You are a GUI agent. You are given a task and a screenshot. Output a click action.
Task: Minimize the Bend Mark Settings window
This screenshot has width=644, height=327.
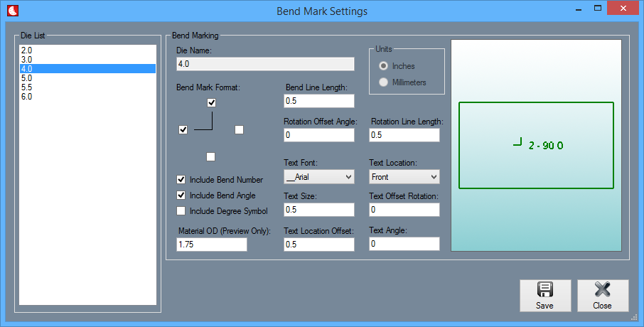[x=579, y=9]
